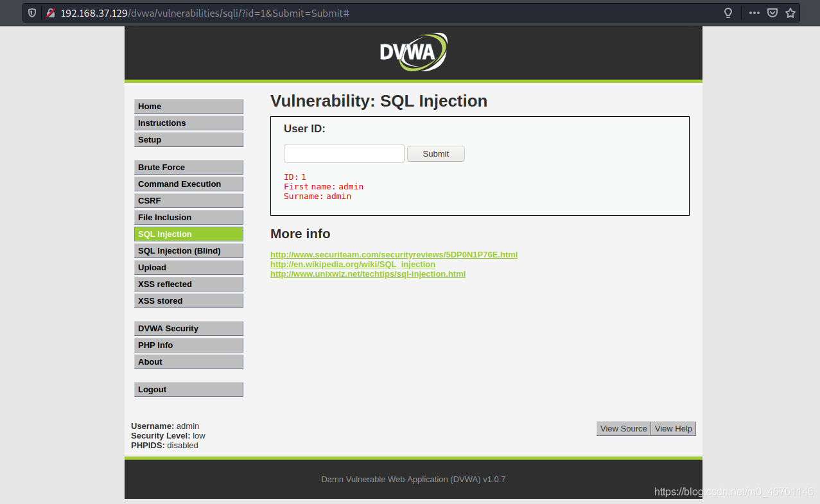Open XSS stored page
The image size is (820, 504).
[x=189, y=301]
